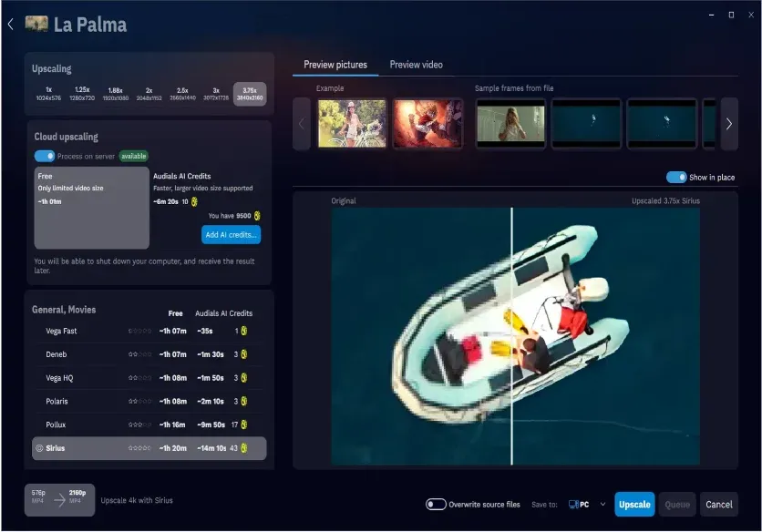Select the girl with bicycle example thumbnail

(352, 123)
